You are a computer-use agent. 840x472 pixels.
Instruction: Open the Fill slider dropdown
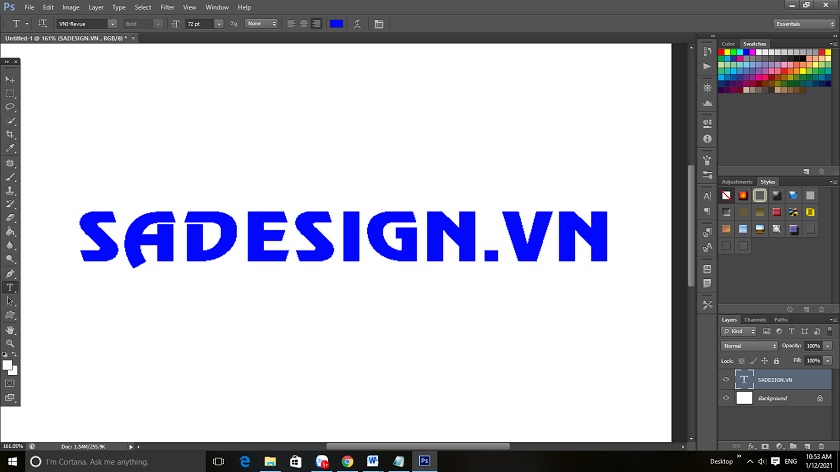click(x=828, y=361)
